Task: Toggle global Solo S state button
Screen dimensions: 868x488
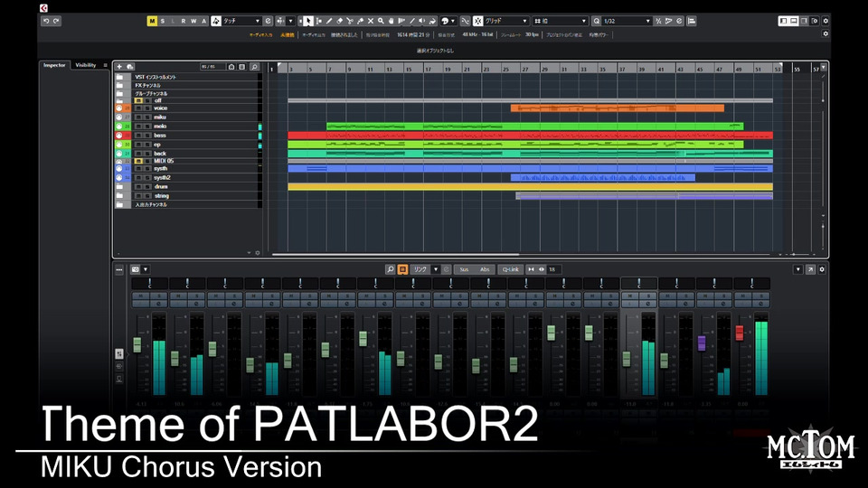Action: click(x=162, y=21)
